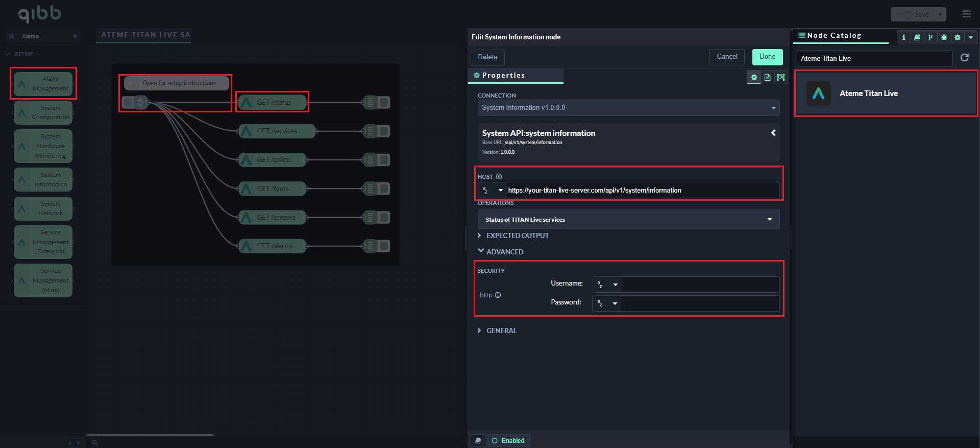Select the Ateme Titan Live SA flow tab
The width and height of the screenshot is (980, 448).
[x=145, y=35]
